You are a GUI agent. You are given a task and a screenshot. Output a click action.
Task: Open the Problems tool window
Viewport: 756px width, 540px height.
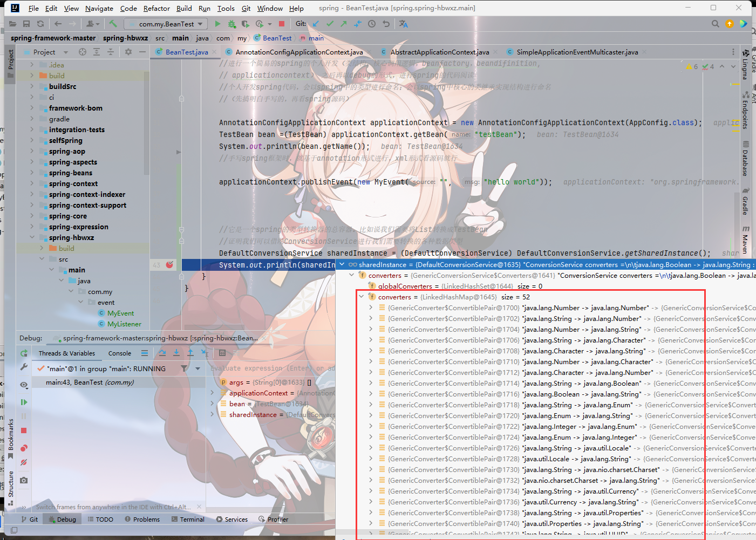coord(142,519)
